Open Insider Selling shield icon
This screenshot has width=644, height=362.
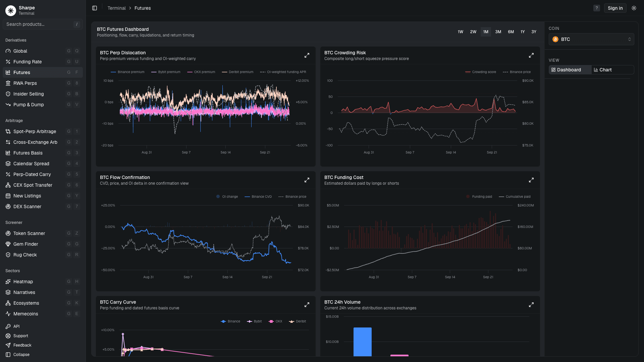tap(8, 94)
